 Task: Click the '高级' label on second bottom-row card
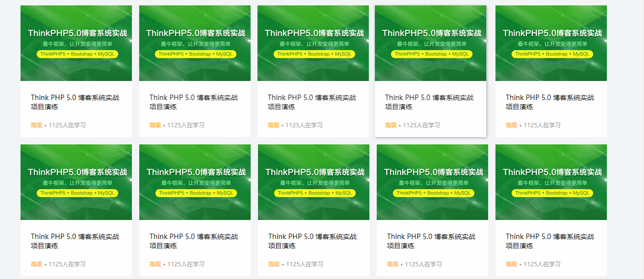[155, 264]
